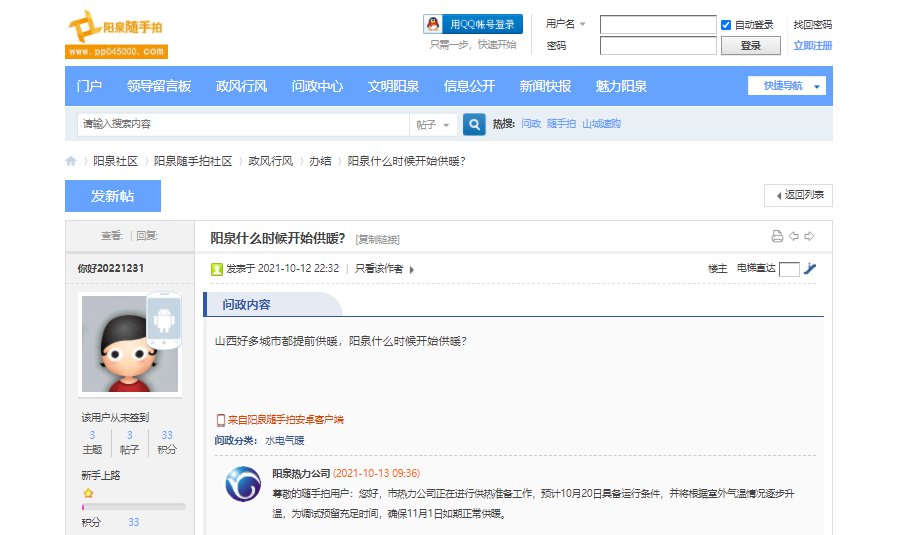Click the 阳泉随手拍 site logo
Screen dimensions: 901x535
[116, 36]
